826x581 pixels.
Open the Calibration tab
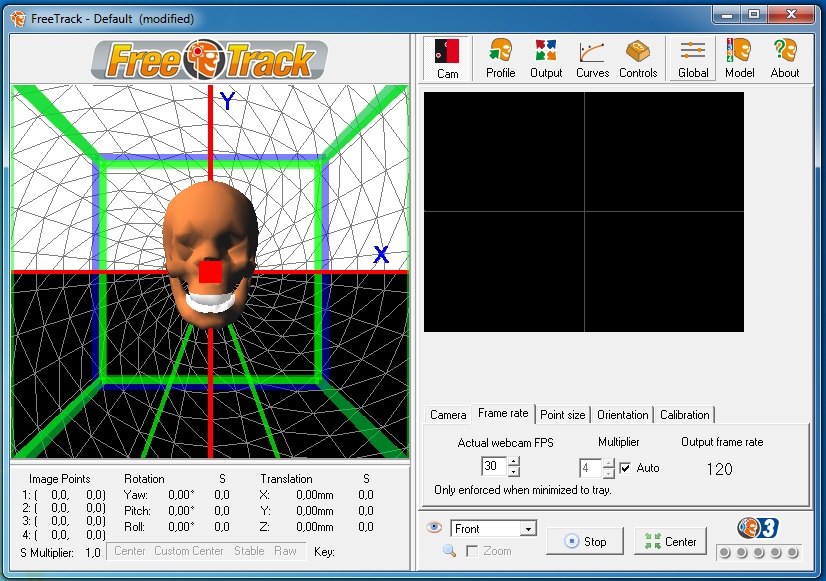point(685,415)
